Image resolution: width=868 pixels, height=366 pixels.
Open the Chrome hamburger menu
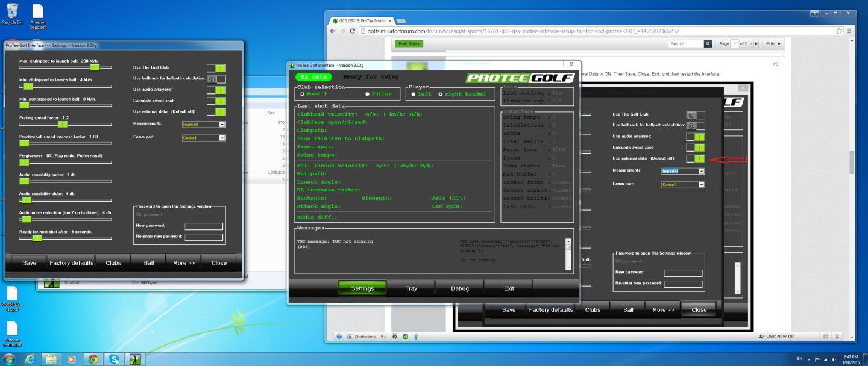[x=849, y=31]
